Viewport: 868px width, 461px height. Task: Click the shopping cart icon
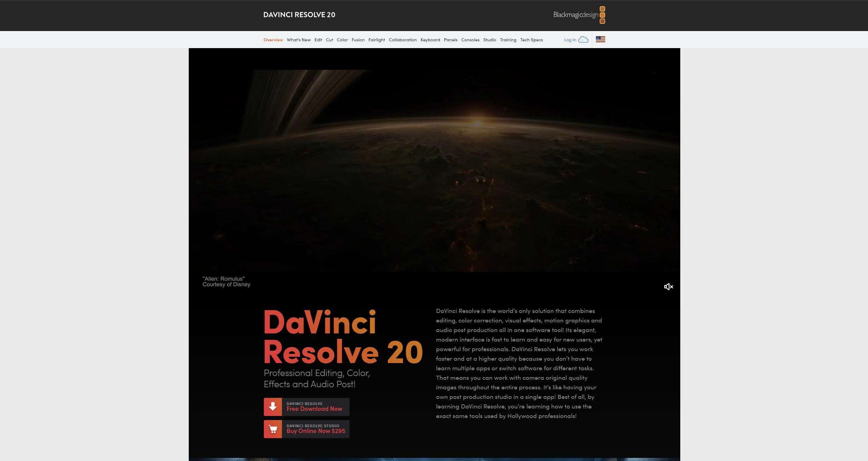pos(273,429)
